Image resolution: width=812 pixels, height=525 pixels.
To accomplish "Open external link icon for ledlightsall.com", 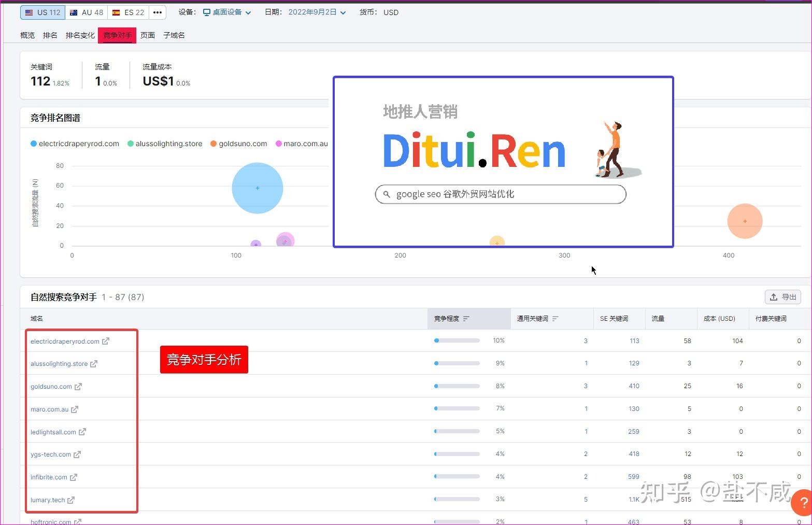I will [x=82, y=432].
